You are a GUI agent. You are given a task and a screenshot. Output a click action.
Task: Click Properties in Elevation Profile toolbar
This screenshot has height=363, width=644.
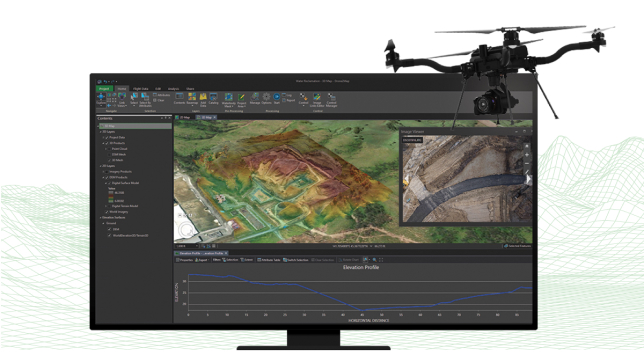184,260
